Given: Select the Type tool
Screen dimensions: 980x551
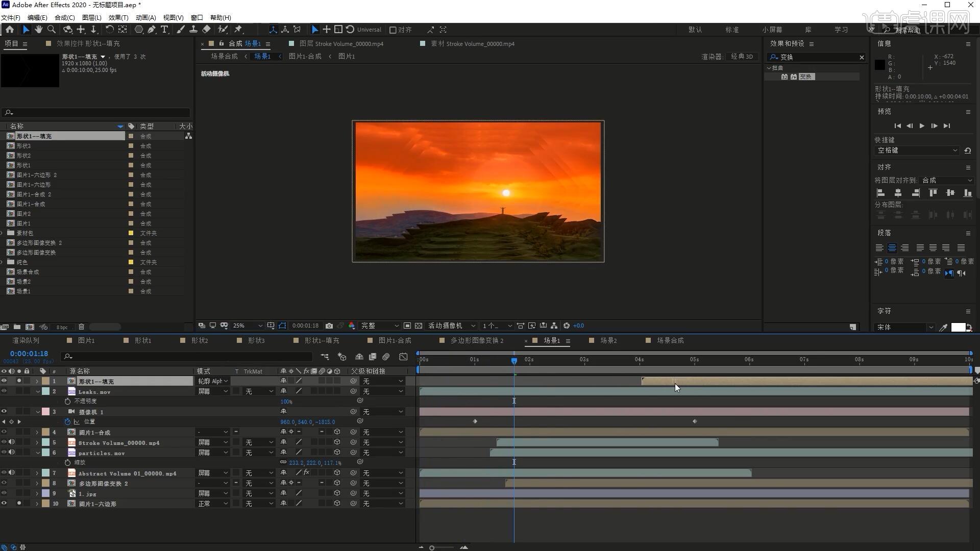Looking at the screenshot, I should coord(164,30).
